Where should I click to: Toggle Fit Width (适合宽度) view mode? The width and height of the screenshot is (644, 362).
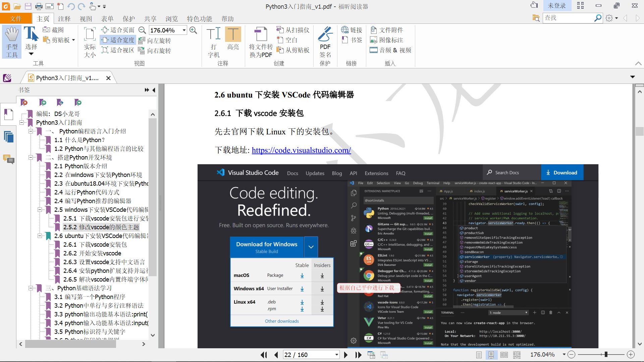pos(118,40)
